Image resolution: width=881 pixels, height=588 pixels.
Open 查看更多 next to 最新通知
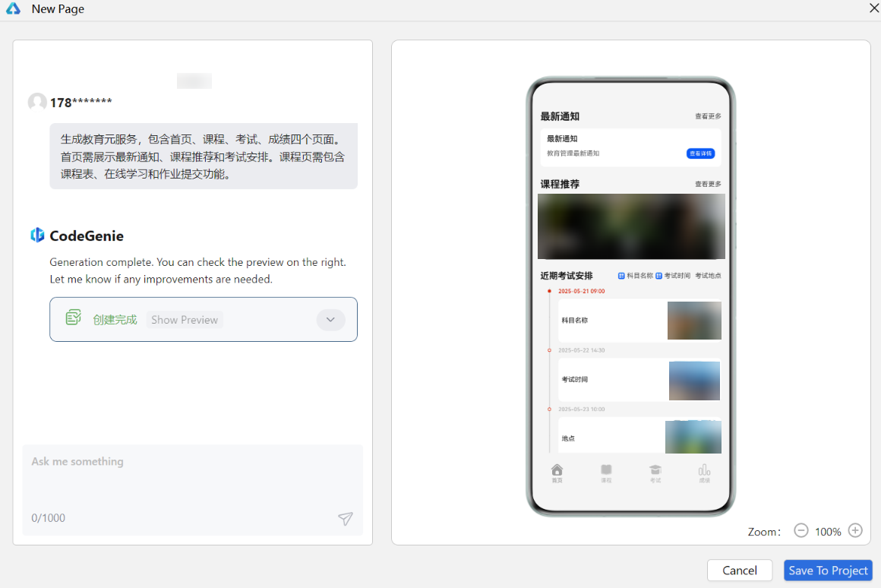coord(707,116)
